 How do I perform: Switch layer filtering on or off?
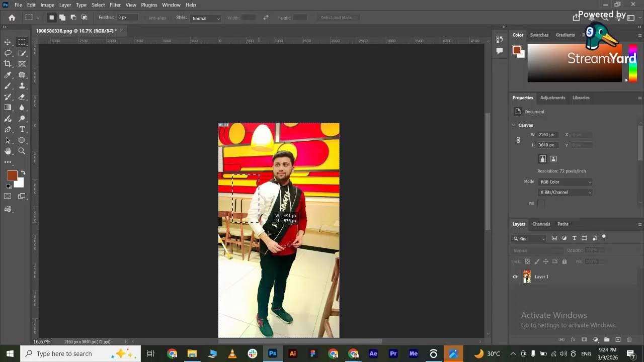point(604,237)
